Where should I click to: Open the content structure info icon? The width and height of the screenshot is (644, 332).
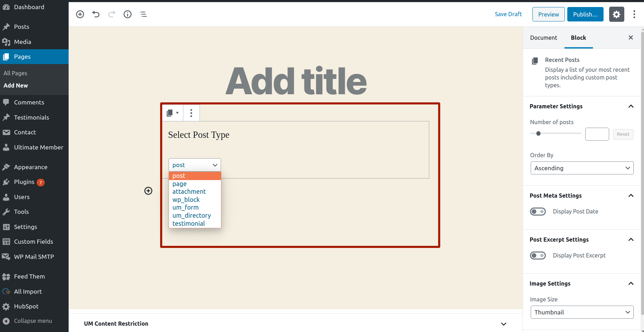[x=127, y=14]
